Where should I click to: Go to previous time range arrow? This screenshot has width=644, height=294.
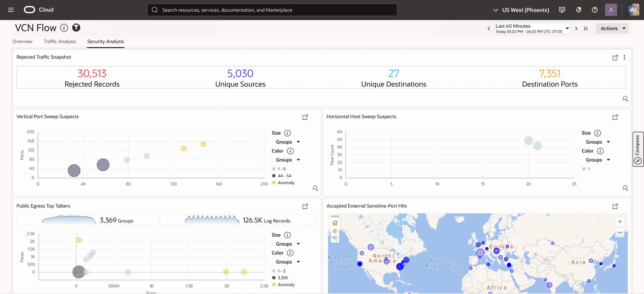coord(489,28)
